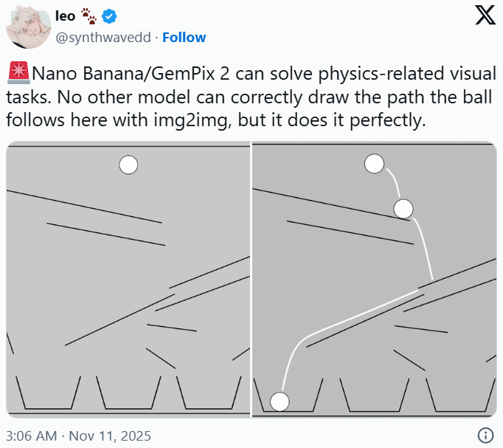Image resolution: width=503 pixels, height=448 pixels.
Task: Click the middle bucket in the right image
Action: (x=375, y=393)
